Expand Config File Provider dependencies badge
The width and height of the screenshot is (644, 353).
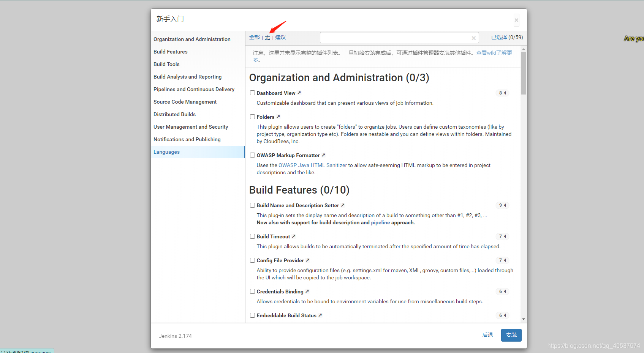(502, 260)
